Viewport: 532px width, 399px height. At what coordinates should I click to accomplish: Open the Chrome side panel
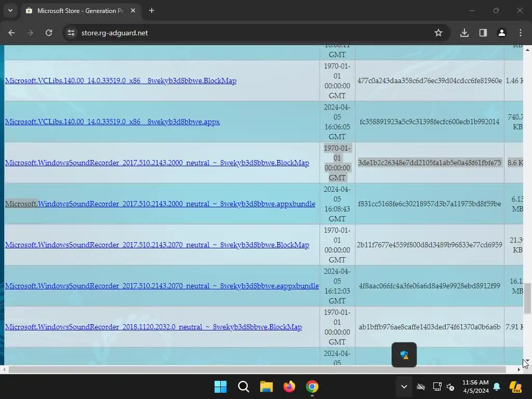click(483, 33)
